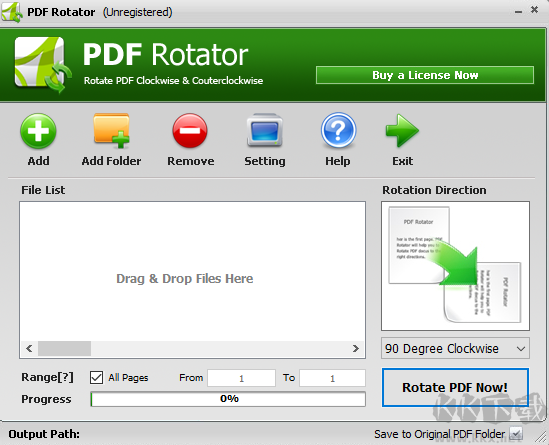
Task: Click the 0% progress bar
Action: [x=228, y=399]
